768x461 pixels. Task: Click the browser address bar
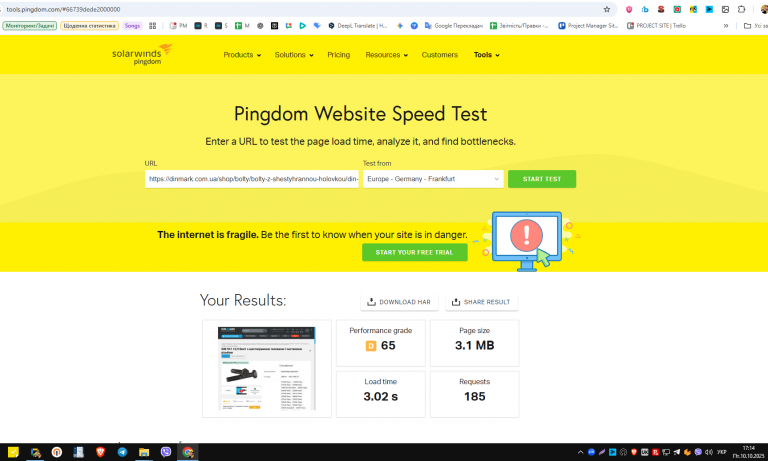304,9
